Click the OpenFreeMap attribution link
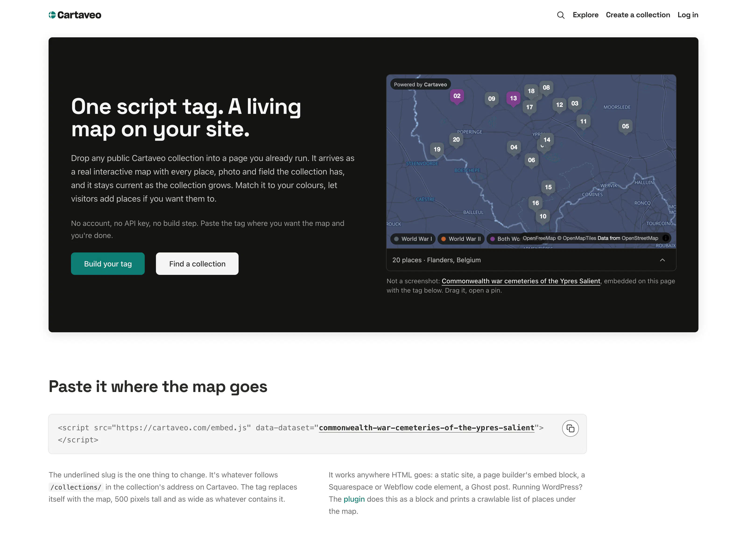This screenshot has height=560, width=747. [539, 238]
